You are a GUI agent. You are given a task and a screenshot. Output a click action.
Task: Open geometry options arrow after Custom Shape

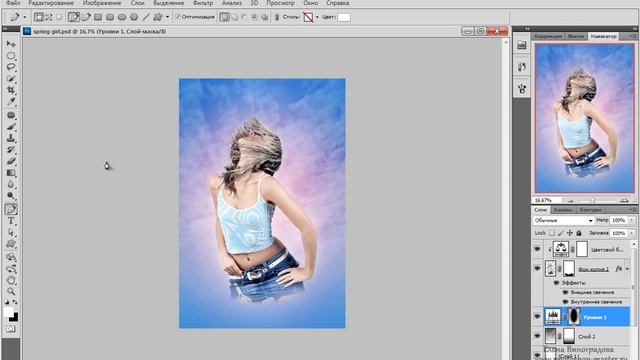pyautogui.click(x=167, y=17)
